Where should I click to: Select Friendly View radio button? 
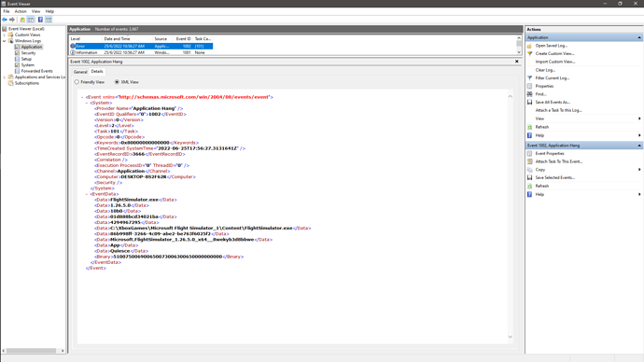pyautogui.click(x=77, y=82)
